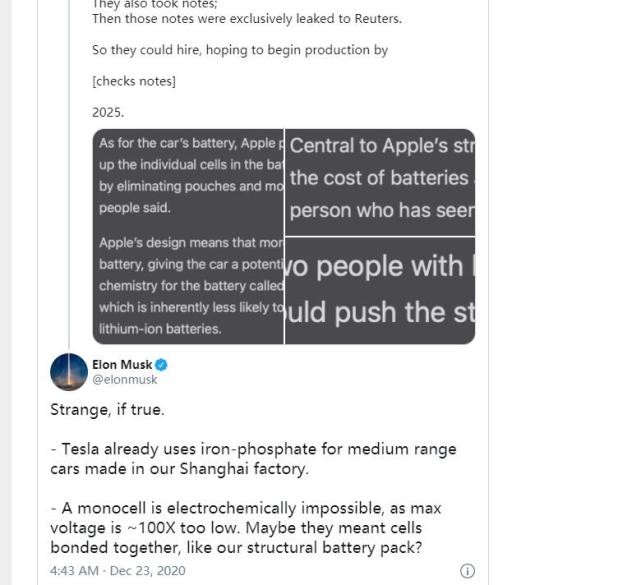The width and height of the screenshot is (641, 585).
Task: Click the "So they could hire" line
Action: pyautogui.click(x=239, y=49)
